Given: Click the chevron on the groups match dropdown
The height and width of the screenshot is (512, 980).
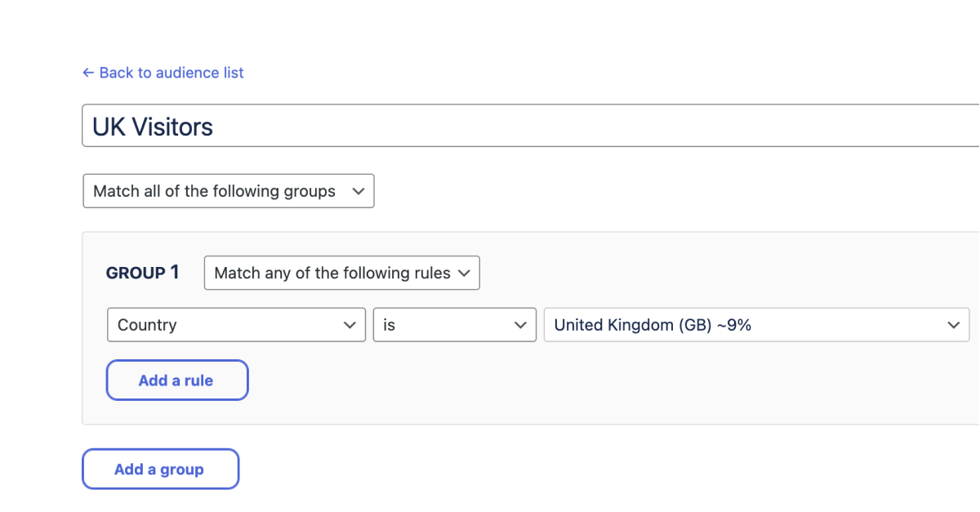Looking at the screenshot, I should (x=359, y=190).
